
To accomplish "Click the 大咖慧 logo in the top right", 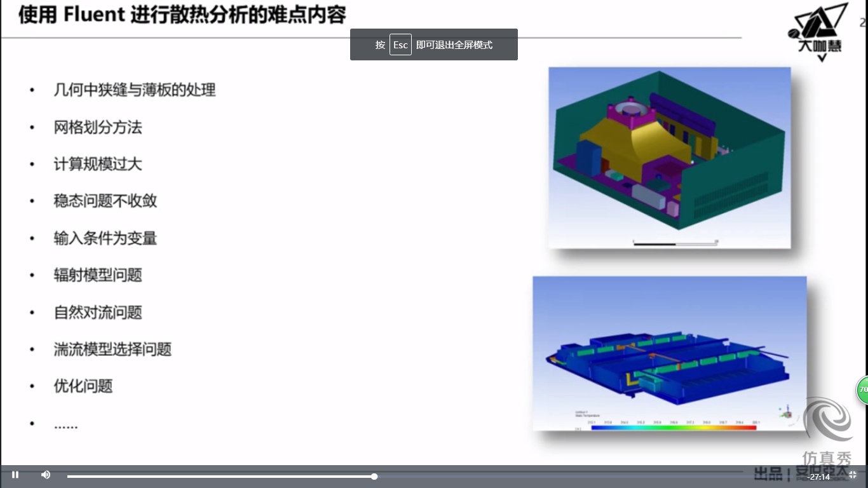I will [818, 29].
